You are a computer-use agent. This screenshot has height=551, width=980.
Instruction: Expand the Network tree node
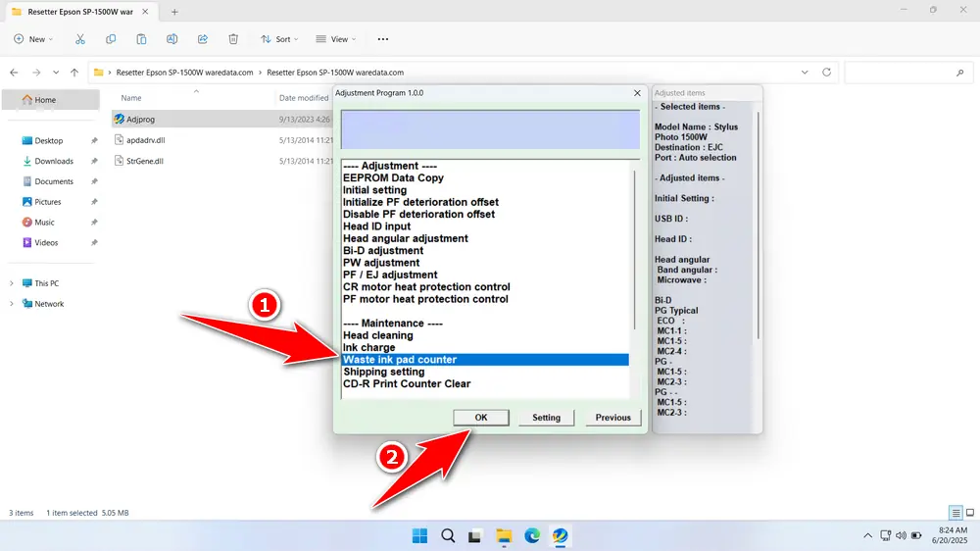coord(11,304)
